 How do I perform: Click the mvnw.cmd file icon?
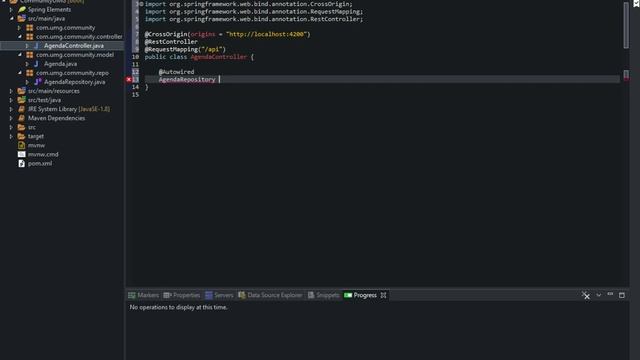(x=22, y=154)
